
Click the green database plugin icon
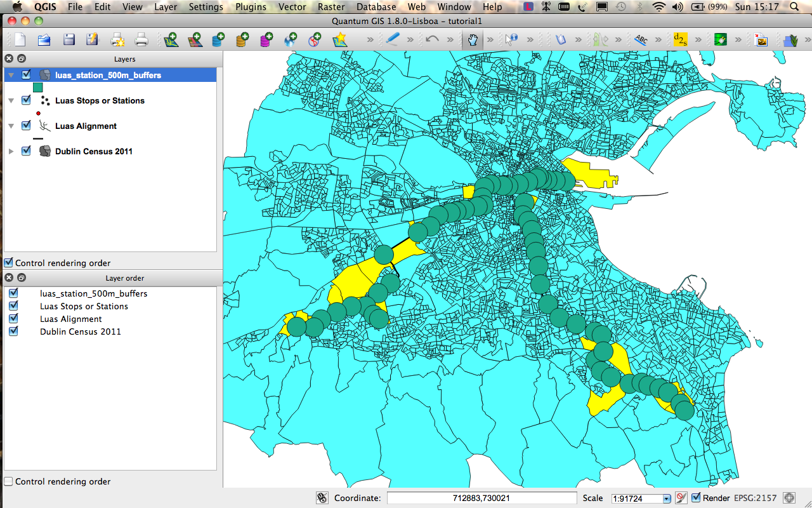point(720,39)
